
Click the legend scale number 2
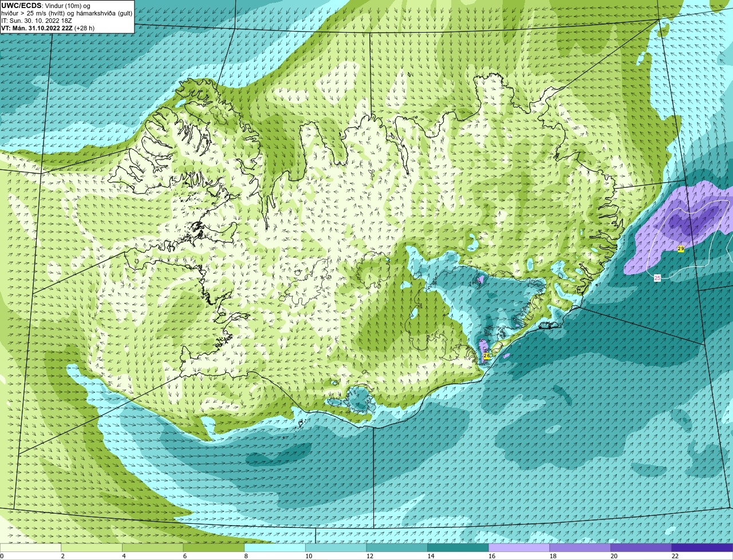[63, 556]
